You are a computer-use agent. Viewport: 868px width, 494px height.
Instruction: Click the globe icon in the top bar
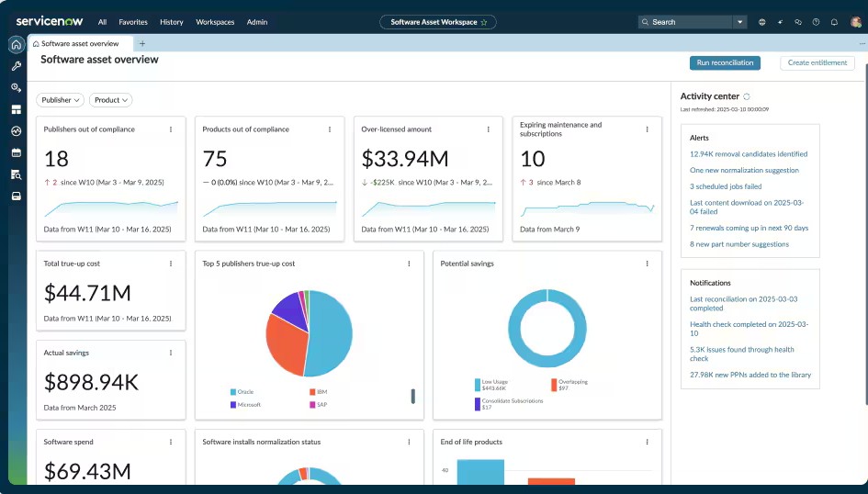[762, 22]
